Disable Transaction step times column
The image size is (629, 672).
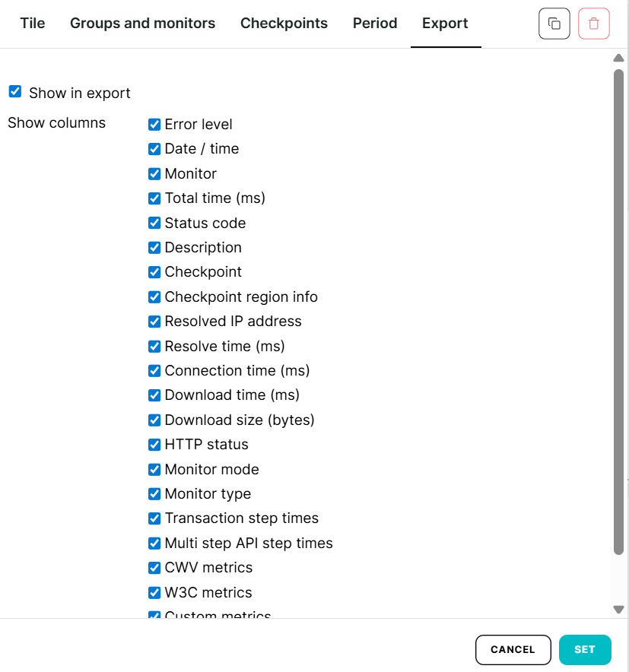[x=154, y=518]
